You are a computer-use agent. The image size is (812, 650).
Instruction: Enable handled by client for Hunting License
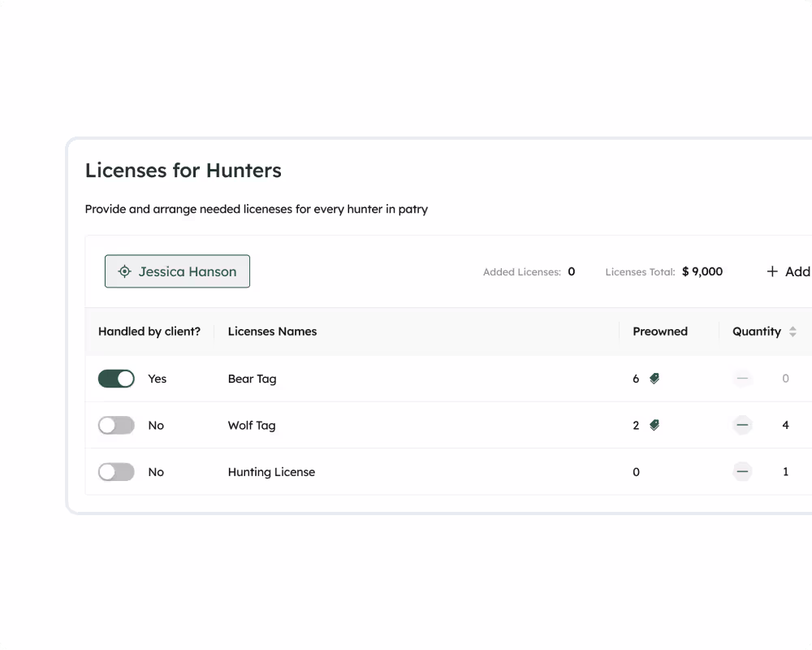[x=116, y=472]
